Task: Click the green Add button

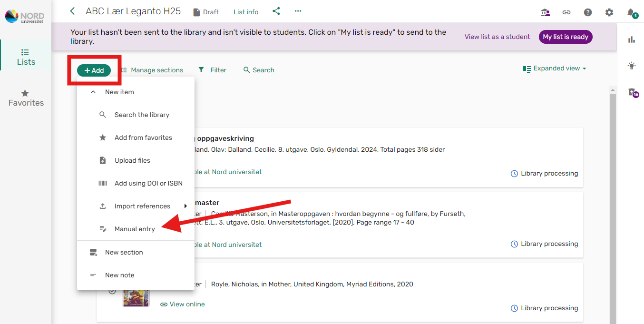Action: 94,70
